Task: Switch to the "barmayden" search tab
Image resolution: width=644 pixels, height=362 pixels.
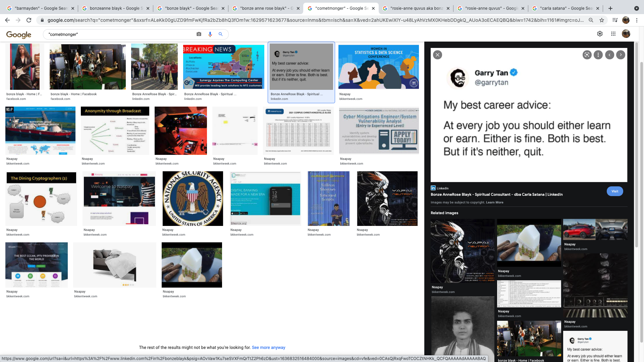Action: (40, 8)
